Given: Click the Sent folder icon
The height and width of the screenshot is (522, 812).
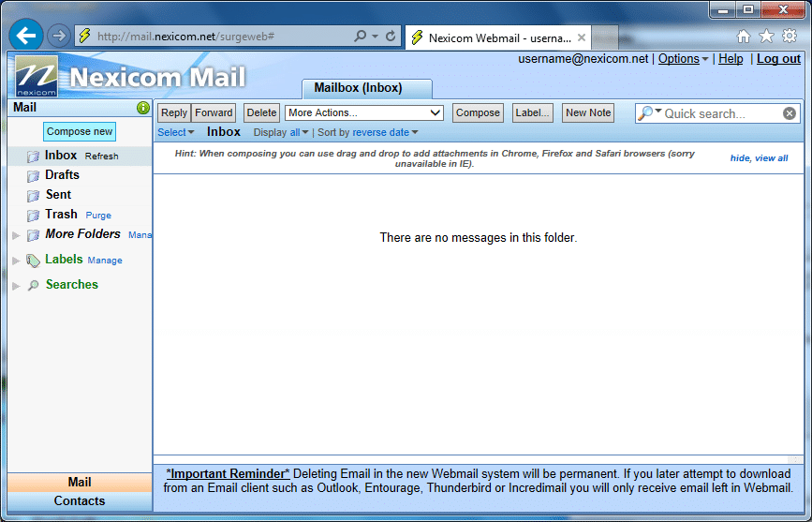Looking at the screenshot, I should (33, 196).
